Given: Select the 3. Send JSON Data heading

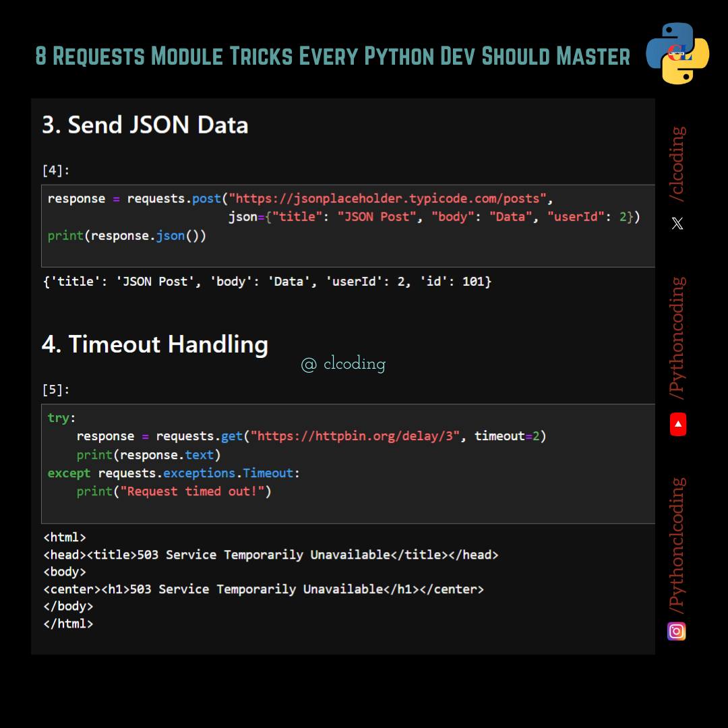Looking at the screenshot, I should click(145, 125).
